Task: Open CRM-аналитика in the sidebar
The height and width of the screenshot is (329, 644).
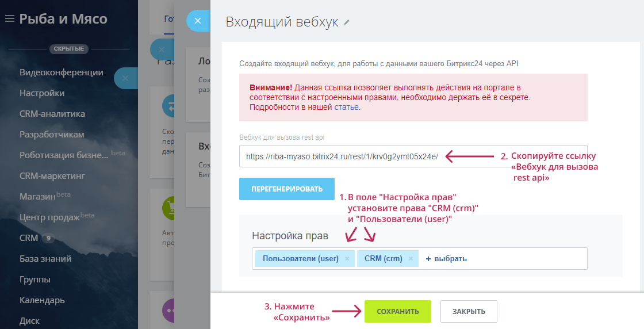Action: point(52,114)
